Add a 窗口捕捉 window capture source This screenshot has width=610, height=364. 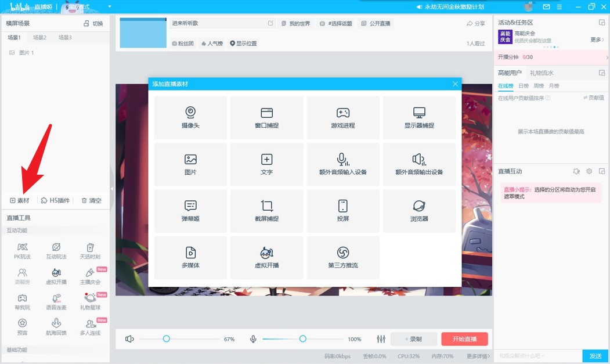click(x=266, y=117)
